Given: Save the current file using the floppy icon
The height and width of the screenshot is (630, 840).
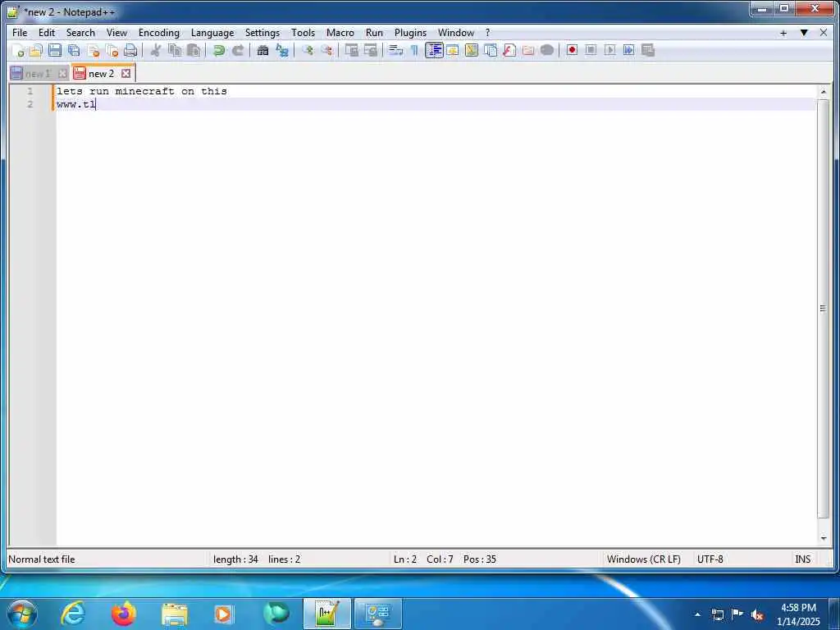Looking at the screenshot, I should coord(55,50).
